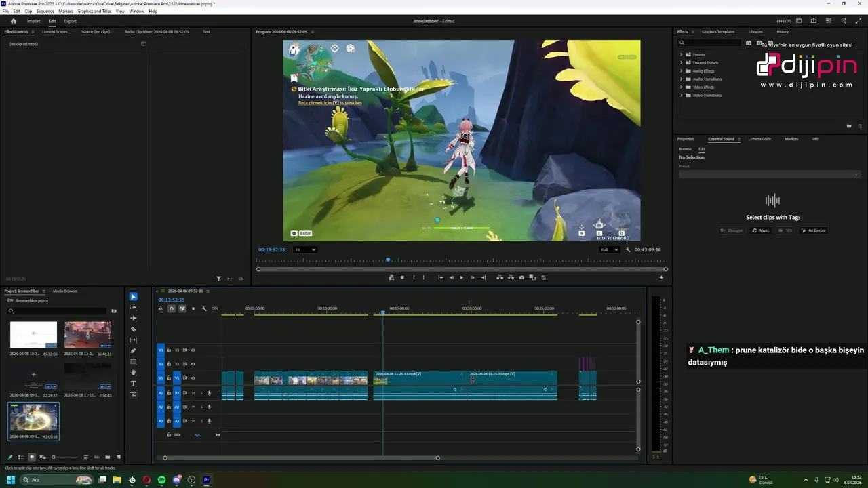Open the Essential Sound Preset dropdown

pyautogui.click(x=770, y=174)
